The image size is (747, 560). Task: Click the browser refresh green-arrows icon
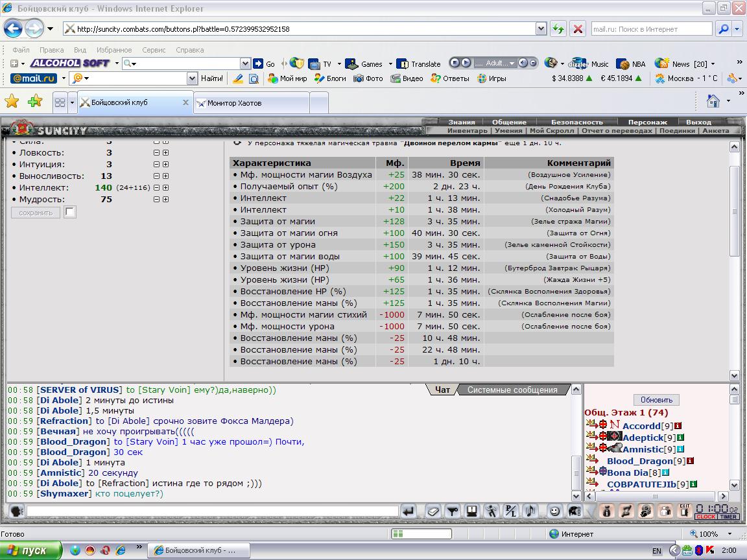click(558, 29)
